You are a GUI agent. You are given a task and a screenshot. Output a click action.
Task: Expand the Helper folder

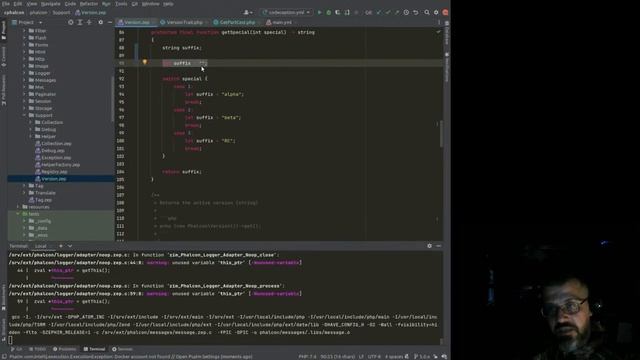(x=30, y=136)
